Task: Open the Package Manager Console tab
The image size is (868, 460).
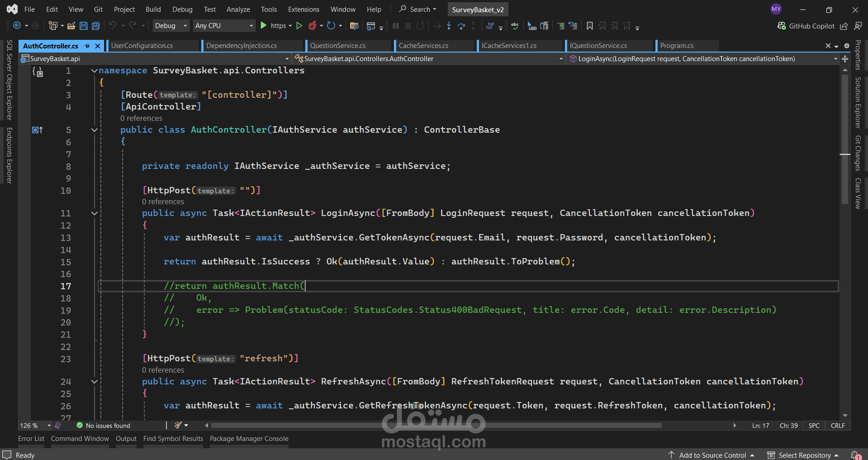Action: [x=249, y=439]
